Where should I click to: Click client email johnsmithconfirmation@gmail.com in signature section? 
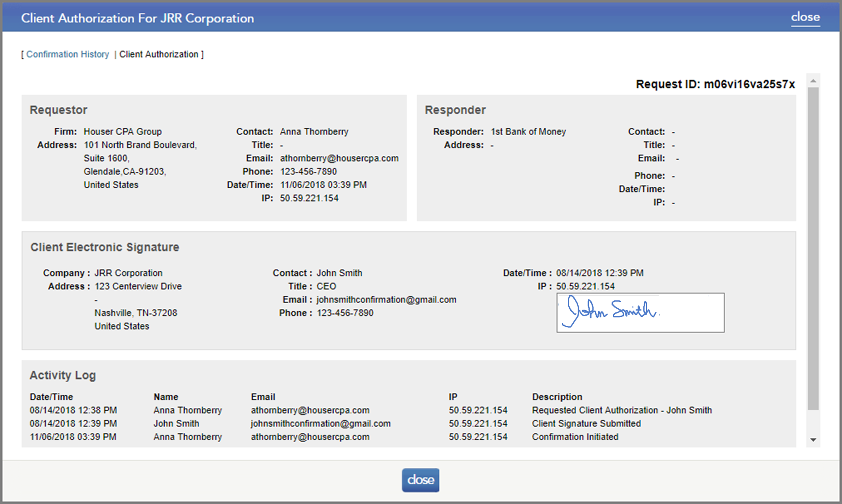[x=386, y=300]
